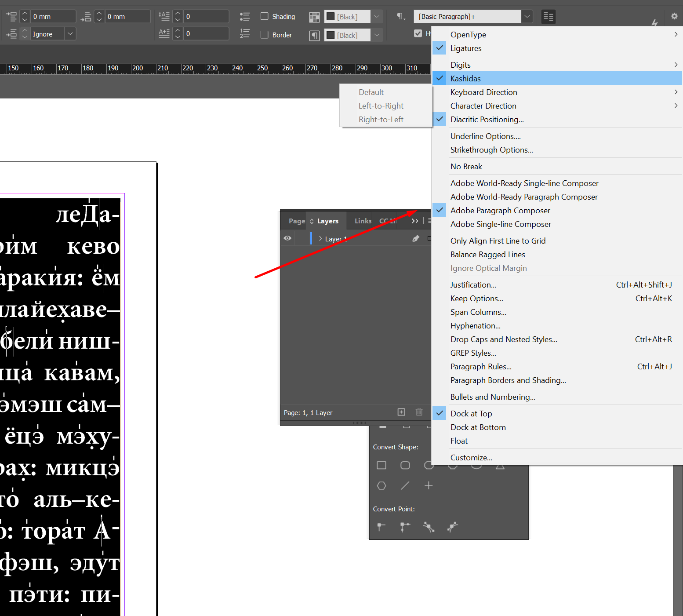683x616 pixels.
Task: Open Strikethrough Options dialog
Action: coord(557,150)
